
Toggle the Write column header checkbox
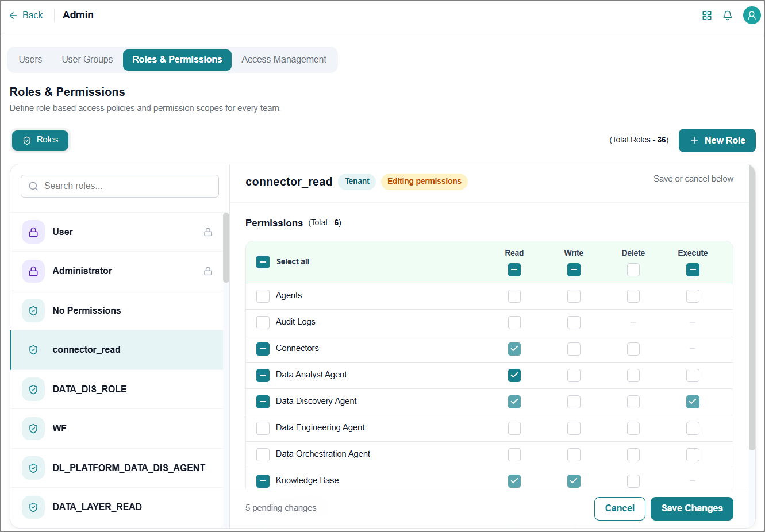click(x=574, y=269)
